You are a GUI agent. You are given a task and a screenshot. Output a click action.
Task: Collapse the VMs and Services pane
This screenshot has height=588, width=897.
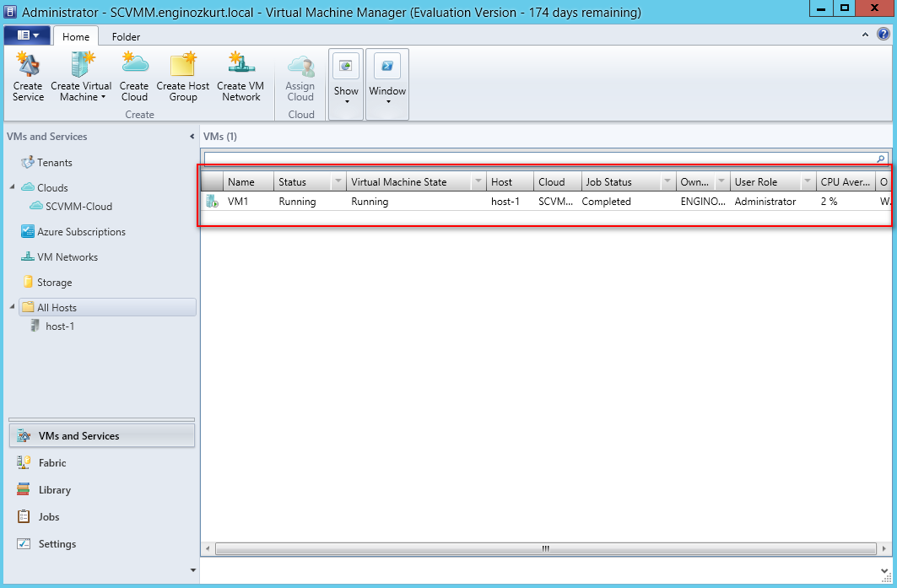[x=192, y=136]
